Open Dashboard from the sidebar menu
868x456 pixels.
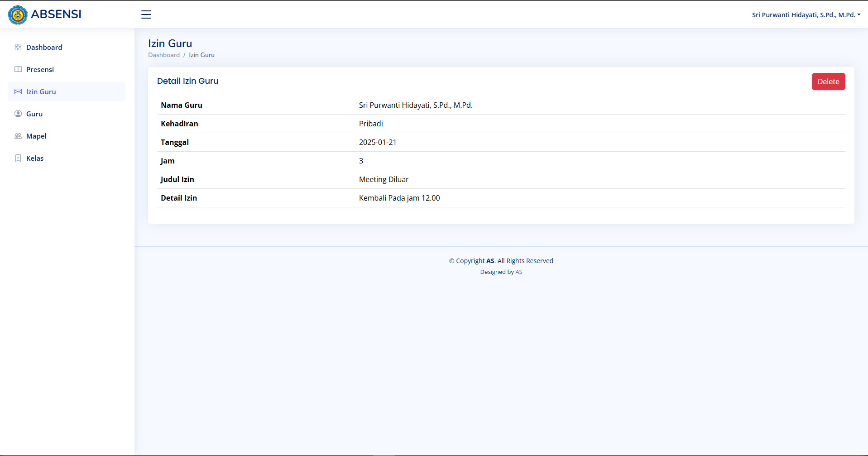click(x=44, y=47)
